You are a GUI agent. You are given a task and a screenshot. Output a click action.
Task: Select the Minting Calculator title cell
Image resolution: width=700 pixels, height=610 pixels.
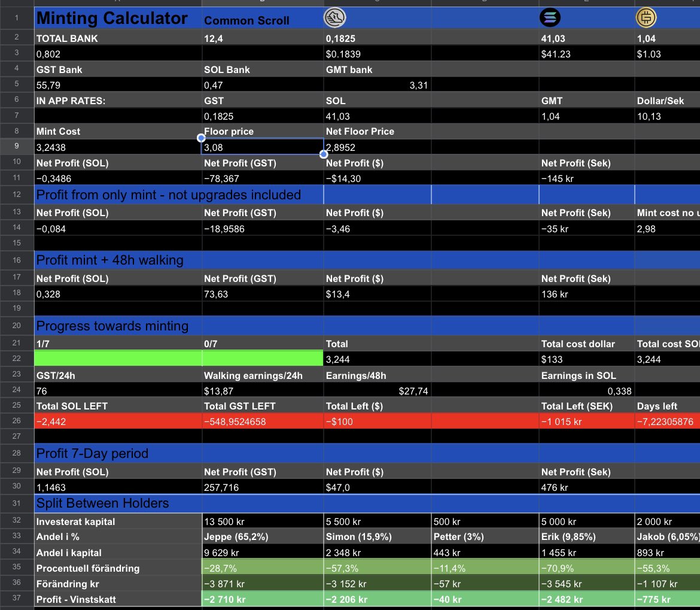pos(118,19)
